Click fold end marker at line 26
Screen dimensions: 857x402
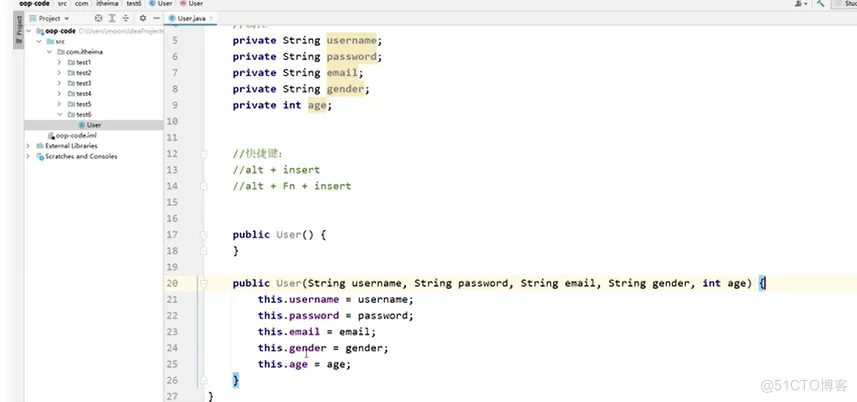(204, 380)
